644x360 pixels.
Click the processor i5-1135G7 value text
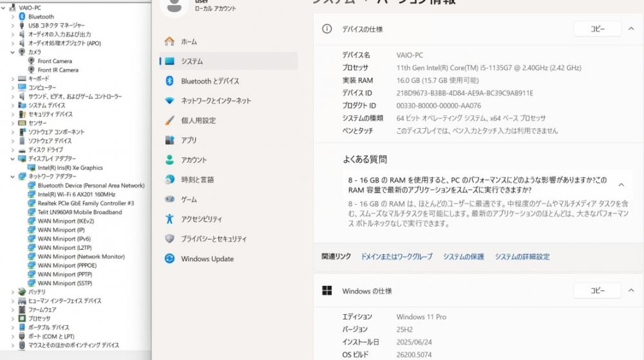point(489,68)
